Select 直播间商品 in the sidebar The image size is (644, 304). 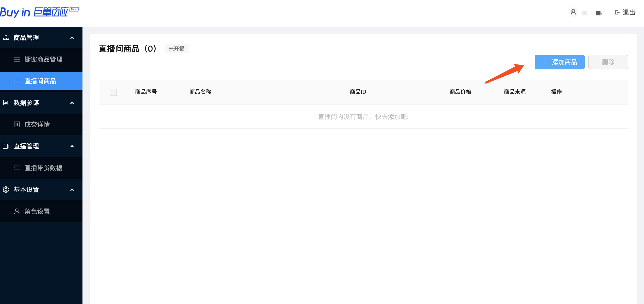point(40,81)
